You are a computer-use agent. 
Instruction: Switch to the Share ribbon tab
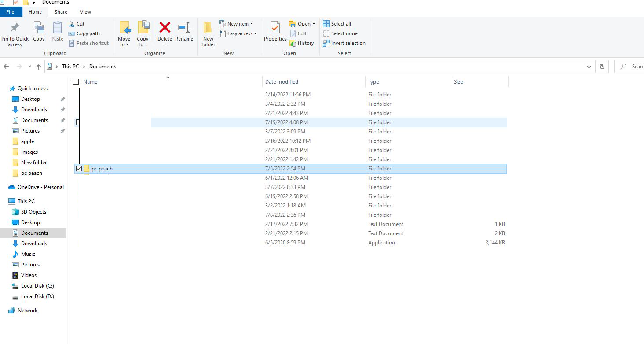61,12
